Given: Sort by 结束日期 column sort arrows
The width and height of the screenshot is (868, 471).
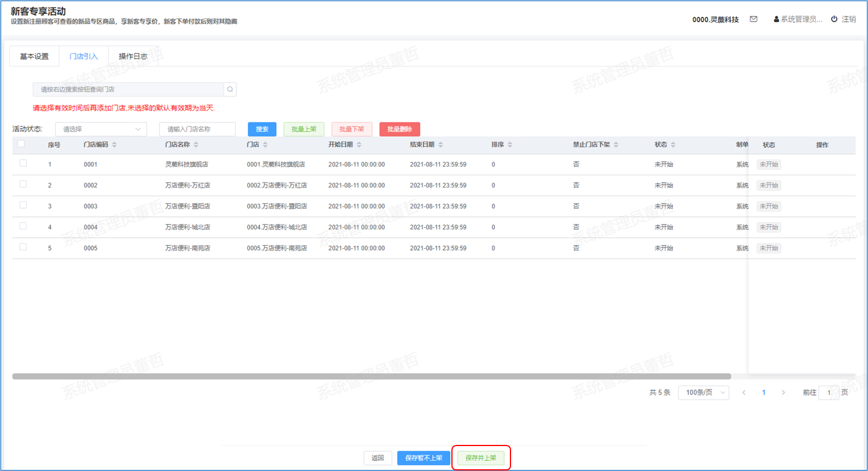Looking at the screenshot, I should (x=440, y=144).
